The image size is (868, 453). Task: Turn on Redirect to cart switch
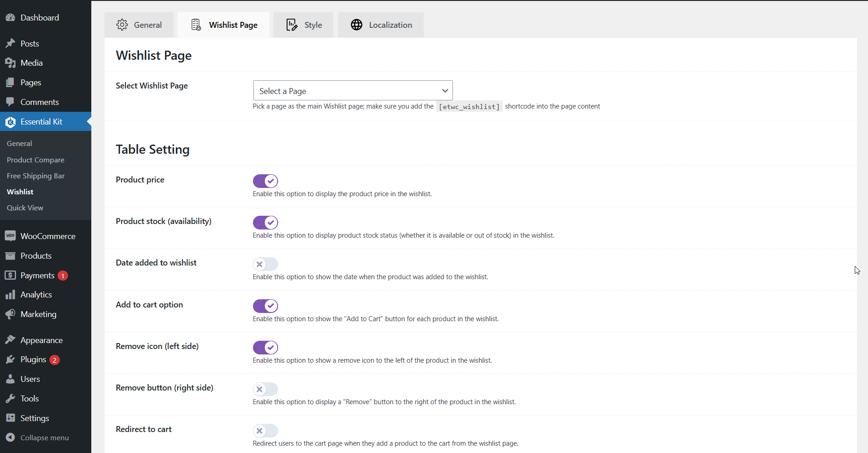click(x=265, y=431)
